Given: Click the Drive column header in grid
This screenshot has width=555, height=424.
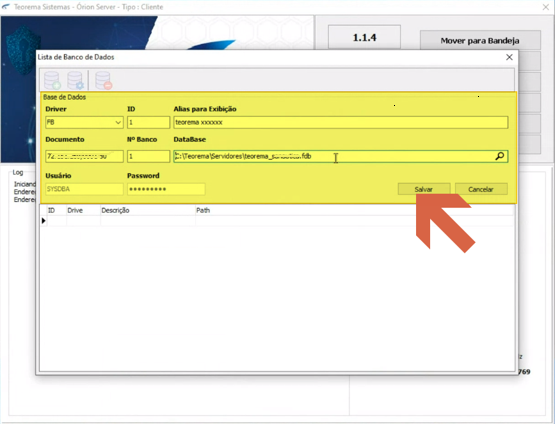Looking at the screenshot, I should (x=83, y=210).
